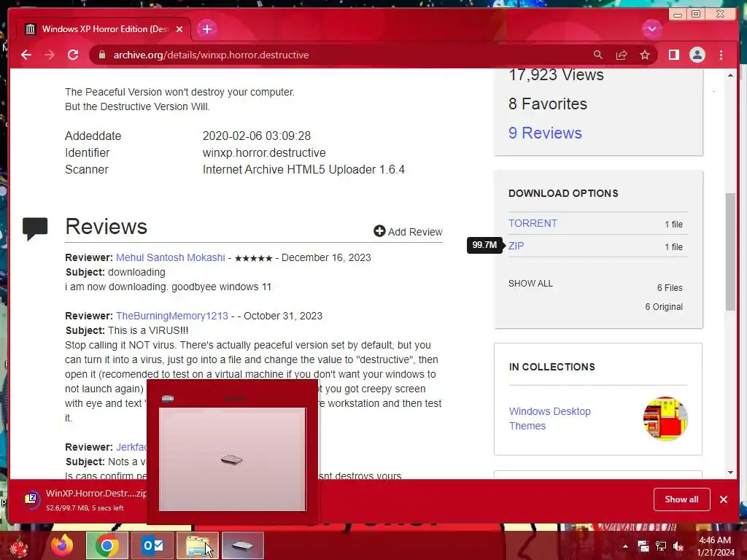
Task: Click 6 Original files link
Action: point(664,307)
